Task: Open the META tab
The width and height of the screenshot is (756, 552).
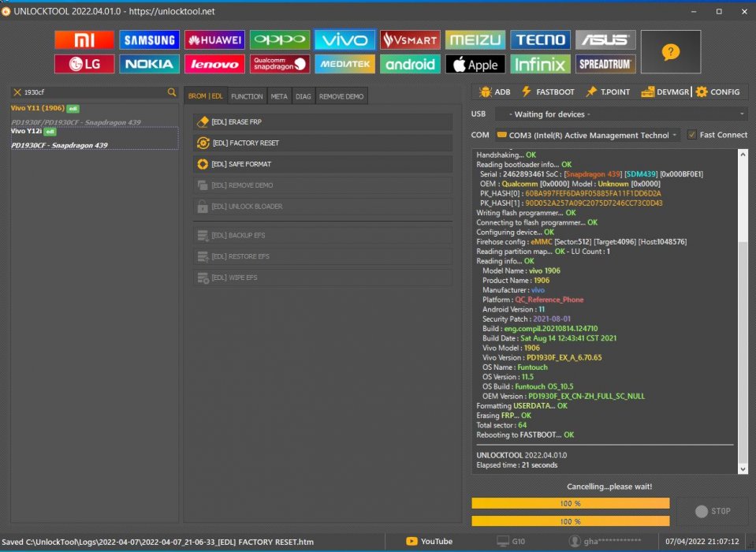Action: (279, 96)
